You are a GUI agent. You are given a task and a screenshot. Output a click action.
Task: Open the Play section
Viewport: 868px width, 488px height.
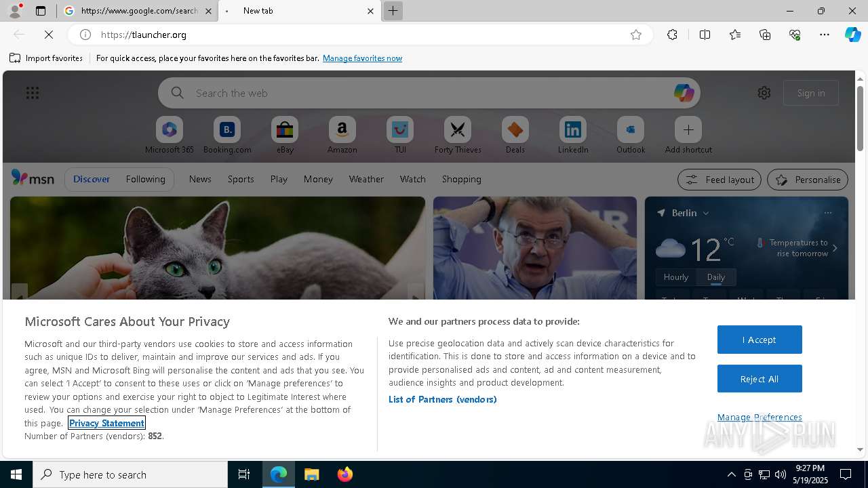pos(279,179)
